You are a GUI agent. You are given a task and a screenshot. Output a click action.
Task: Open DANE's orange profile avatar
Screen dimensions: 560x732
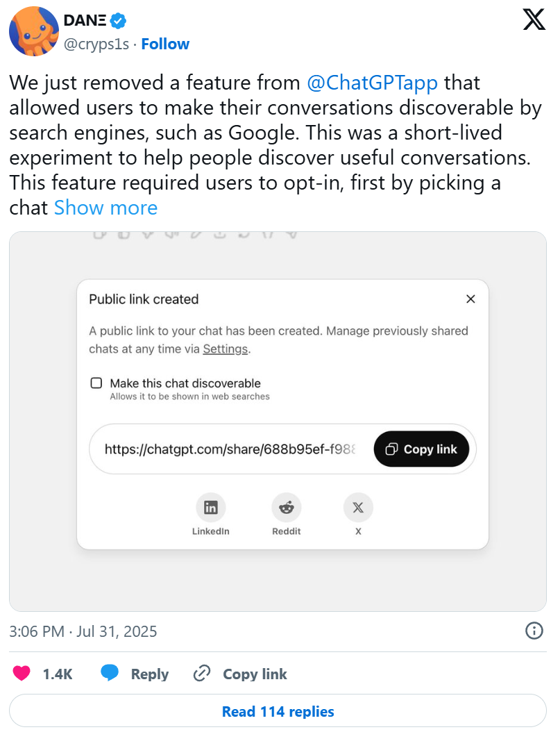pos(33,32)
